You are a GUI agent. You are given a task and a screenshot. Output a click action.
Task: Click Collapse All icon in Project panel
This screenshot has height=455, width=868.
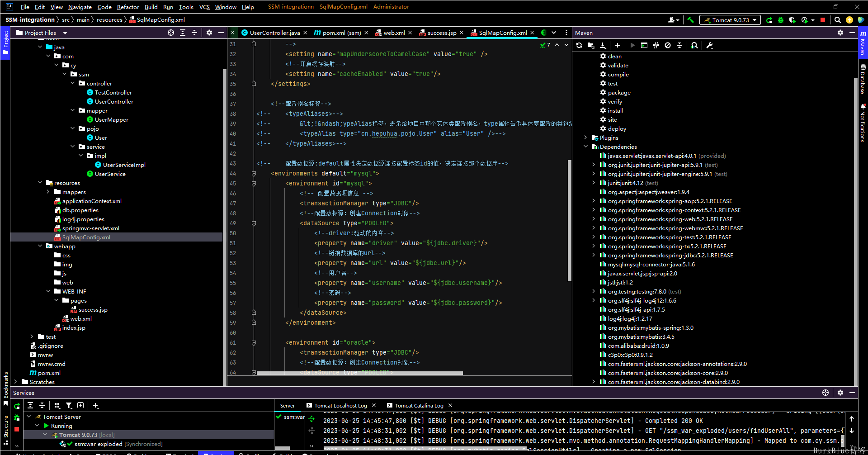194,33
